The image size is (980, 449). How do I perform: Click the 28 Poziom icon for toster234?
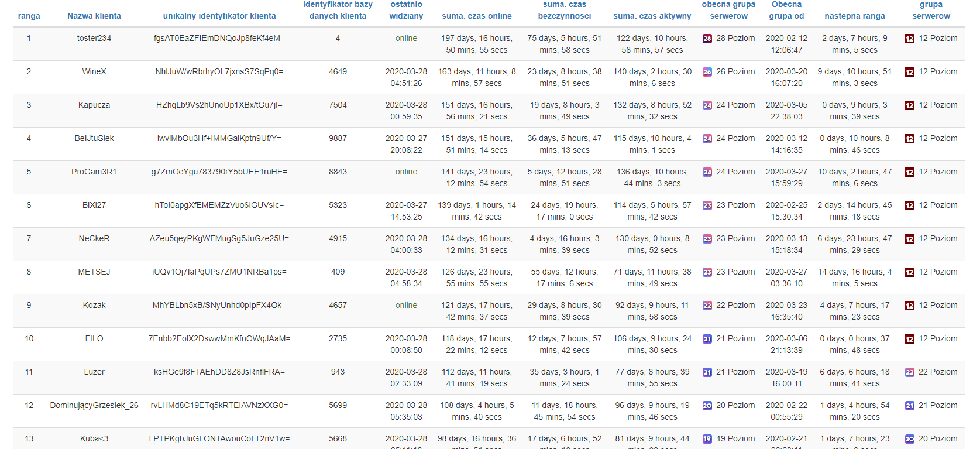pyautogui.click(x=707, y=39)
